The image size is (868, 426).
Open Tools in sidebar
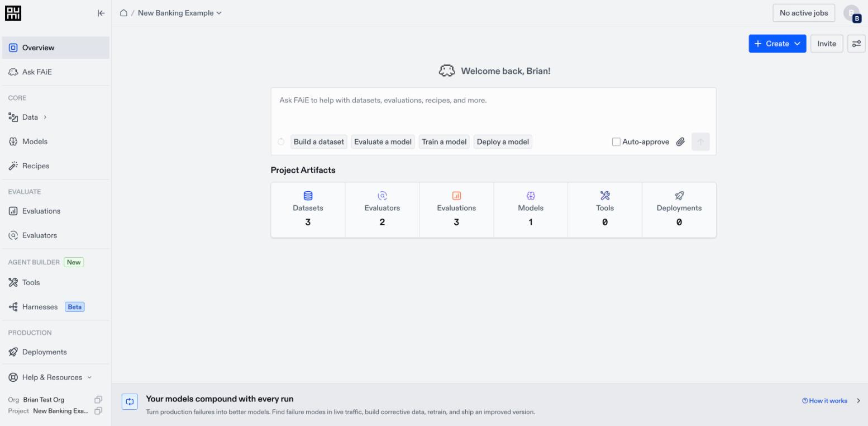coord(56,282)
